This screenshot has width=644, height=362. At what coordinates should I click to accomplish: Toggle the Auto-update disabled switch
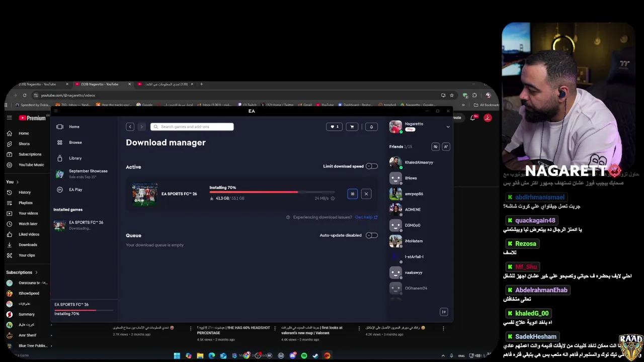[372, 235]
